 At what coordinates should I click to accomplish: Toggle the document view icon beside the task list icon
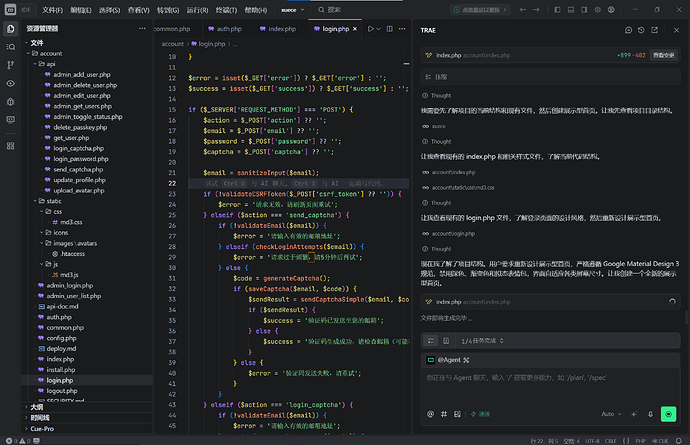[x=446, y=341]
